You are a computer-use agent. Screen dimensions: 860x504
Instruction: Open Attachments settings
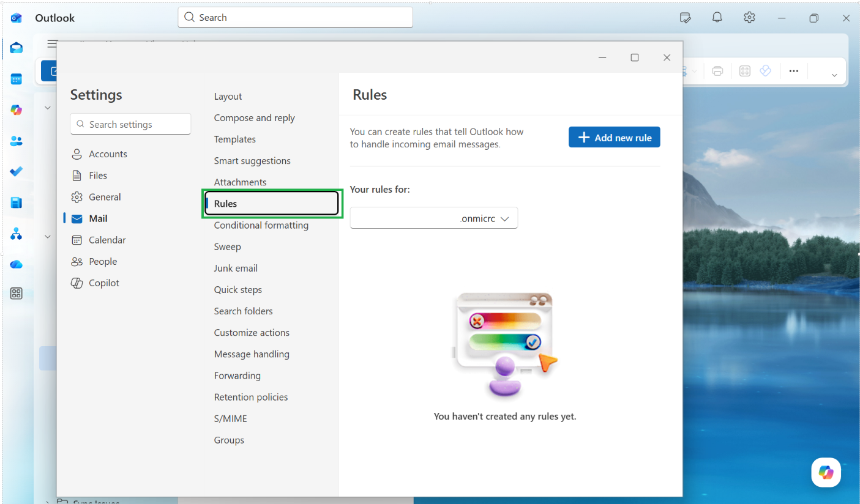[x=240, y=182]
